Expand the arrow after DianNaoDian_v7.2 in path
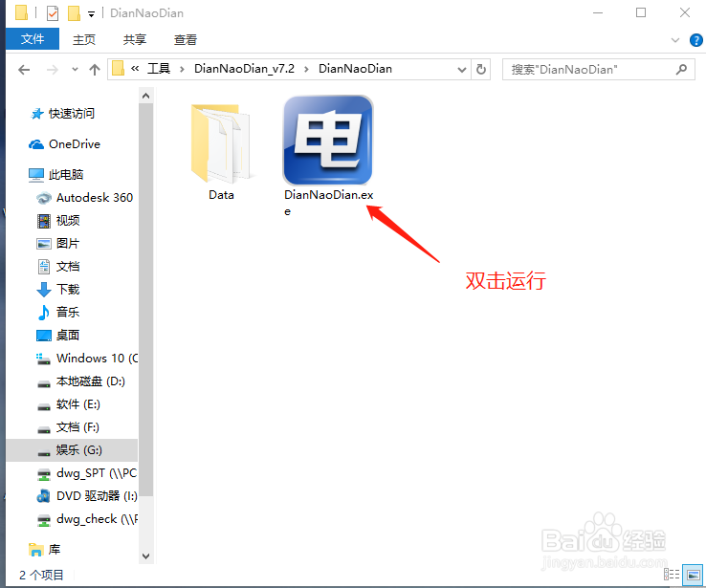Image resolution: width=706 pixels, height=588 pixels. click(306, 69)
